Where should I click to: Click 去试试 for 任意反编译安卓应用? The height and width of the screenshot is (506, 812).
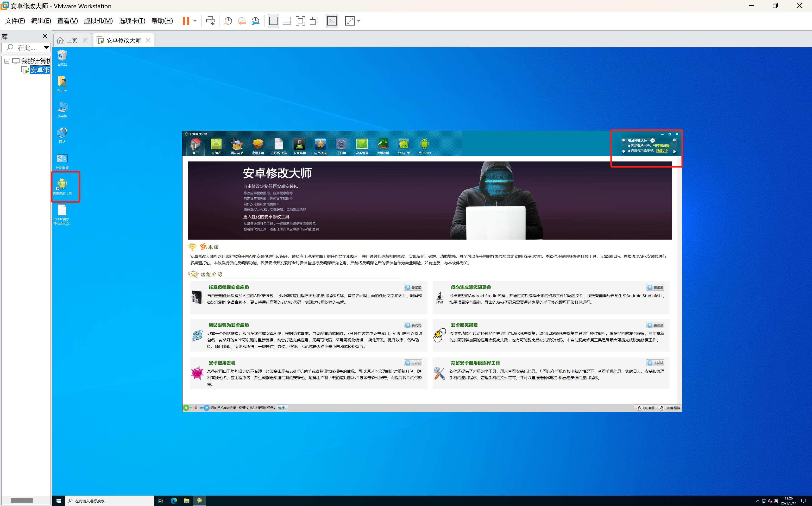click(413, 288)
